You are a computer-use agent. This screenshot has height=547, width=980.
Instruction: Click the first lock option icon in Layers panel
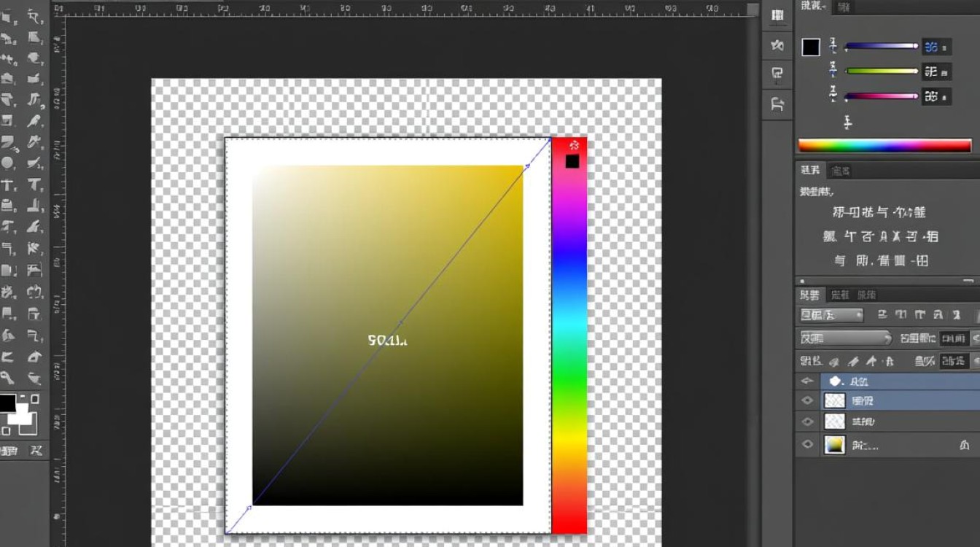tap(833, 361)
